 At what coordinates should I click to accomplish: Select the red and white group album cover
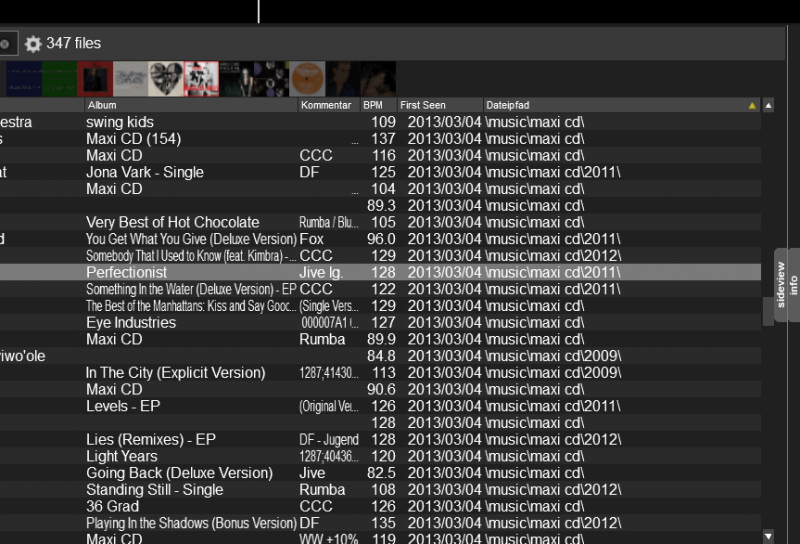[201, 79]
